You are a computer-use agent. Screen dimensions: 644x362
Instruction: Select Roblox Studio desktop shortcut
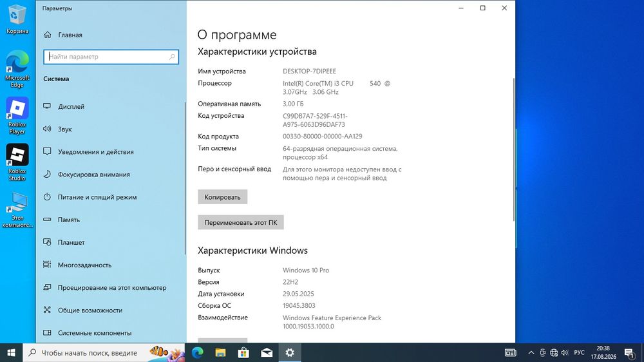click(17, 162)
